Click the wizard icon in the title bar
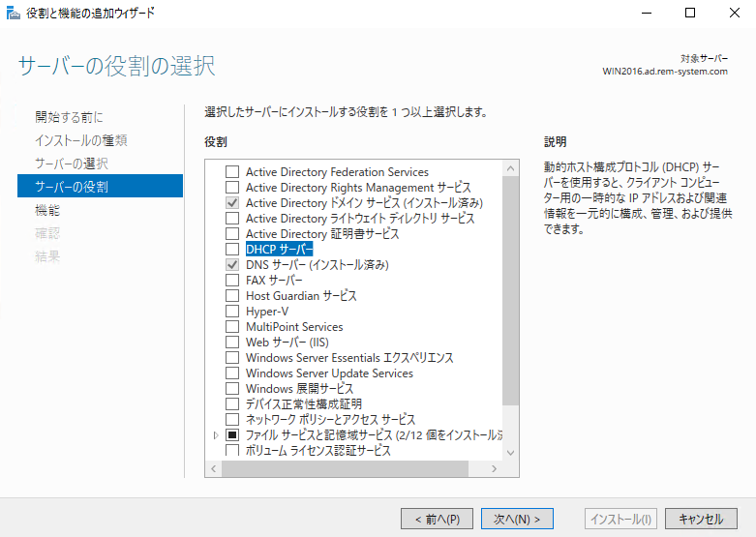This screenshot has height=537, width=756. tap(13, 13)
